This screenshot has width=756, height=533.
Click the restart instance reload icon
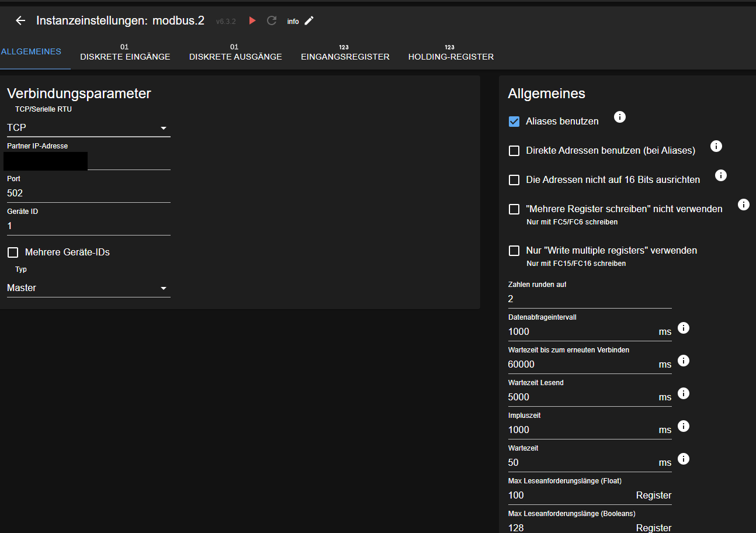click(272, 21)
